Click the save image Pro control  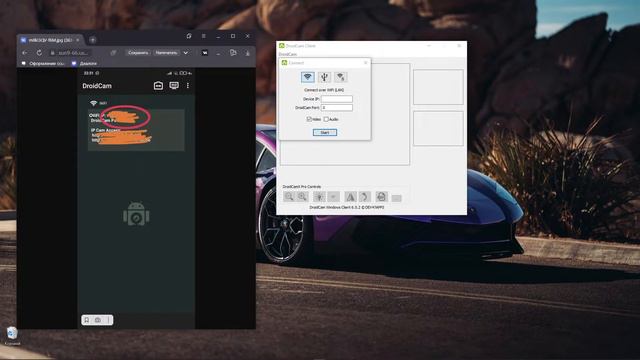[381, 197]
